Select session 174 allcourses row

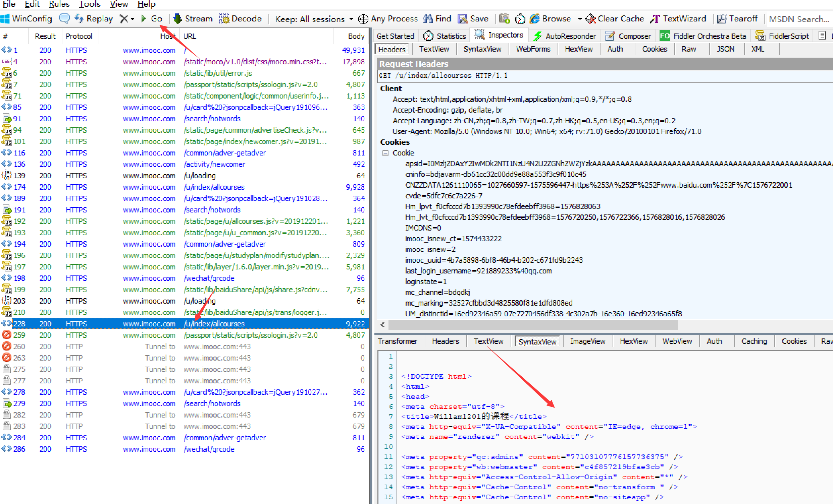214,187
